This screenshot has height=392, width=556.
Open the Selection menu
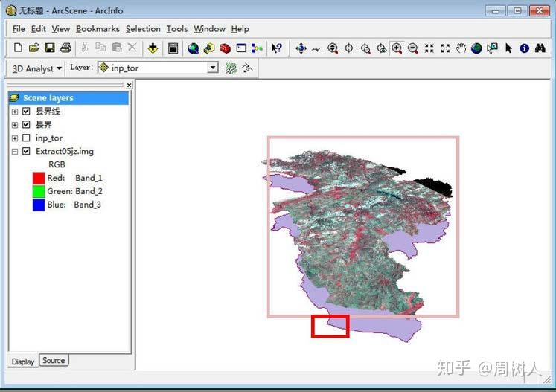[x=143, y=29]
